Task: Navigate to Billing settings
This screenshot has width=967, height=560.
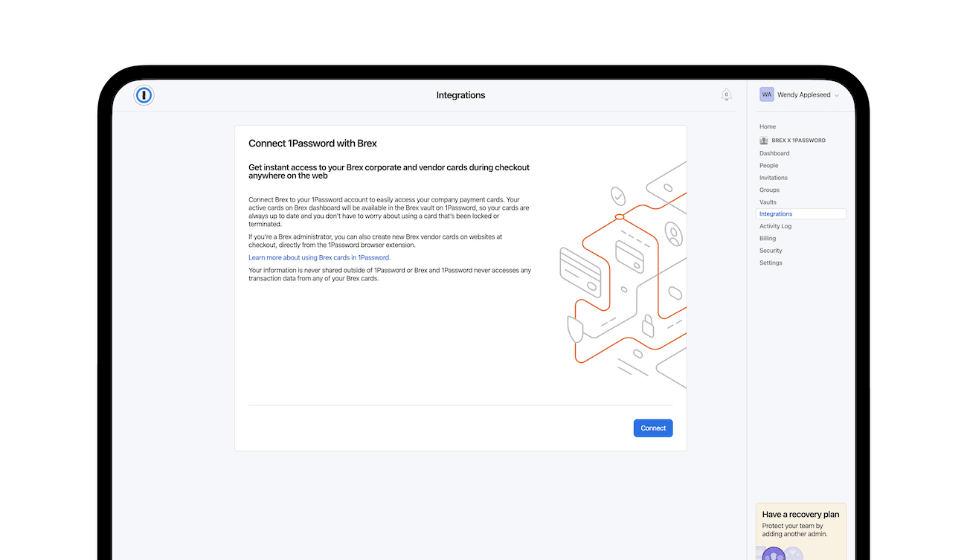Action: pos(767,238)
